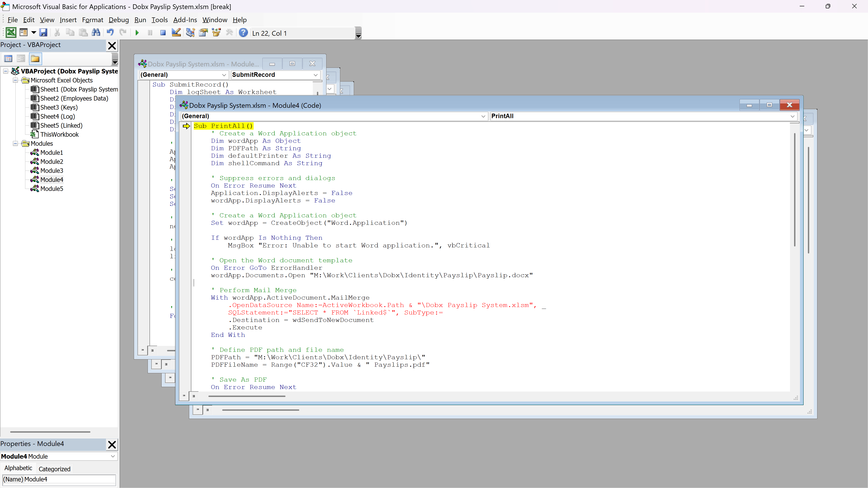The image size is (868, 488).
Task: Click the Insert UserForm toolbar icon
Action: tap(24, 33)
